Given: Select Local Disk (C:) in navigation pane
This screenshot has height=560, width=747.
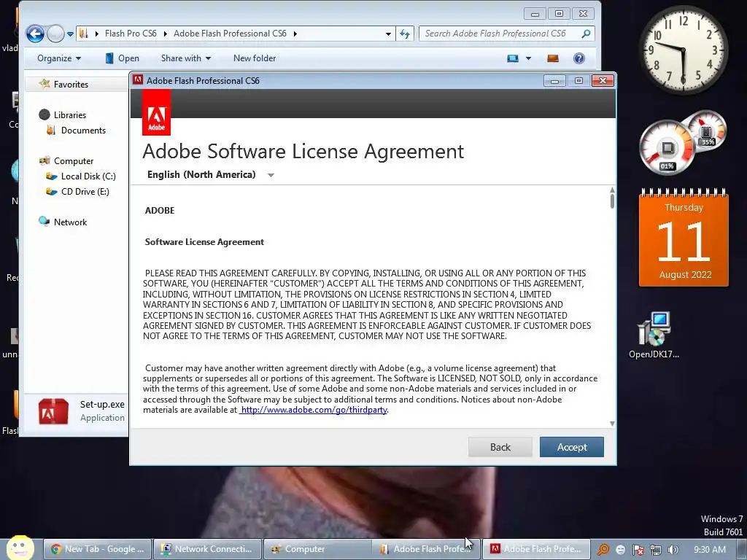Looking at the screenshot, I should click(x=88, y=176).
